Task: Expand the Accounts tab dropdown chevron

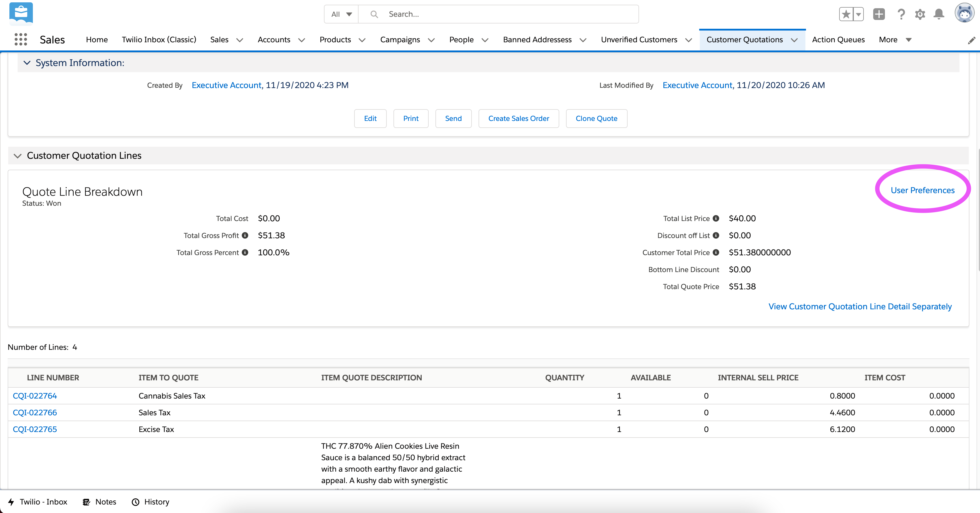Action: 302,40
